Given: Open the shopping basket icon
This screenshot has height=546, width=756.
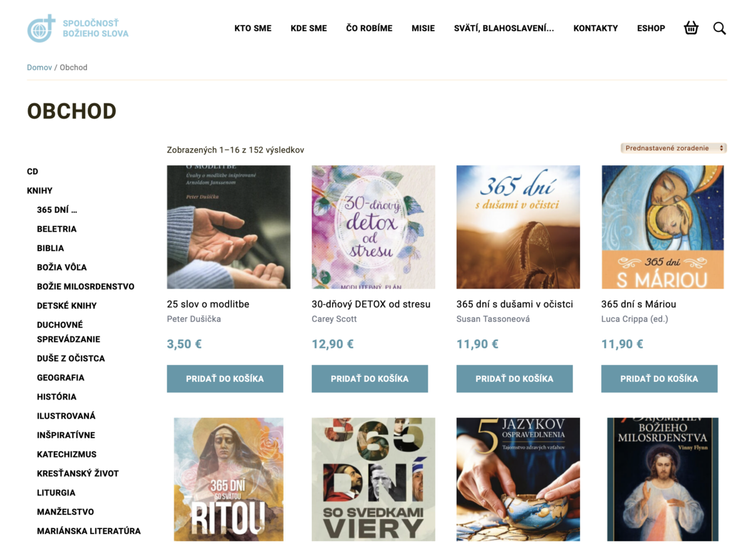Looking at the screenshot, I should (691, 28).
